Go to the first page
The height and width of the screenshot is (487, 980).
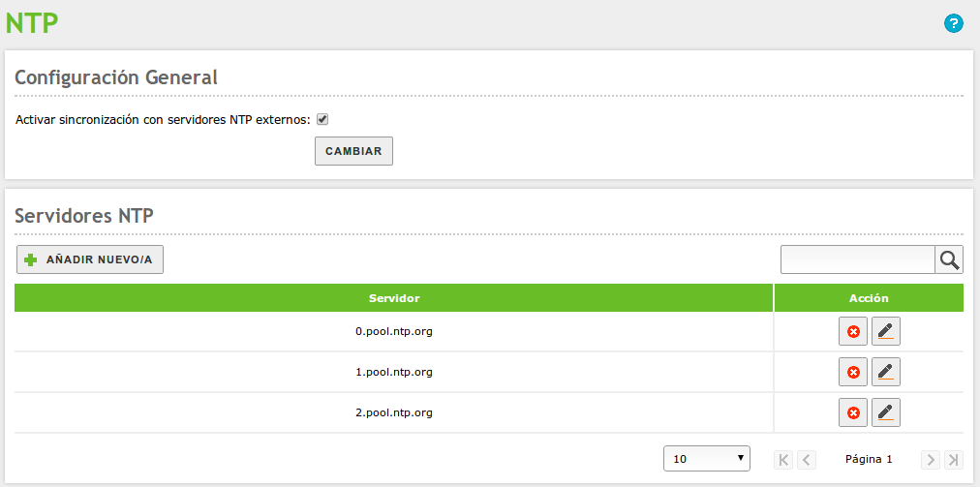[783, 460]
